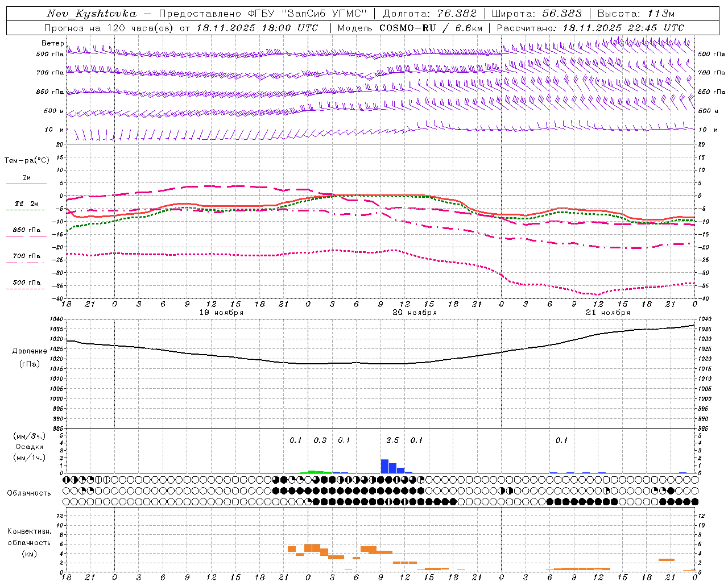Select the (км) convective height unit label

point(29,554)
